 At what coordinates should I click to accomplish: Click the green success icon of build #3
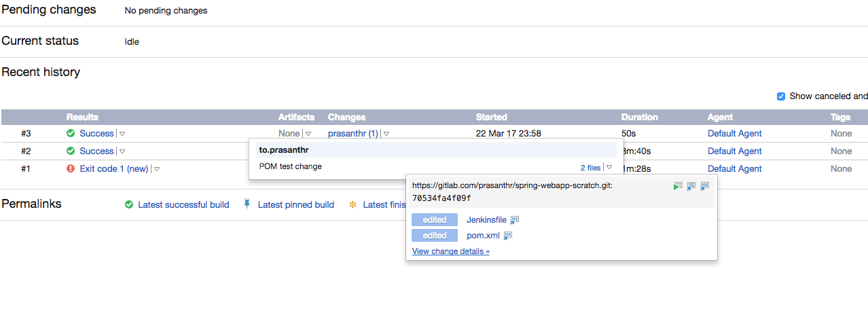point(71,133)
